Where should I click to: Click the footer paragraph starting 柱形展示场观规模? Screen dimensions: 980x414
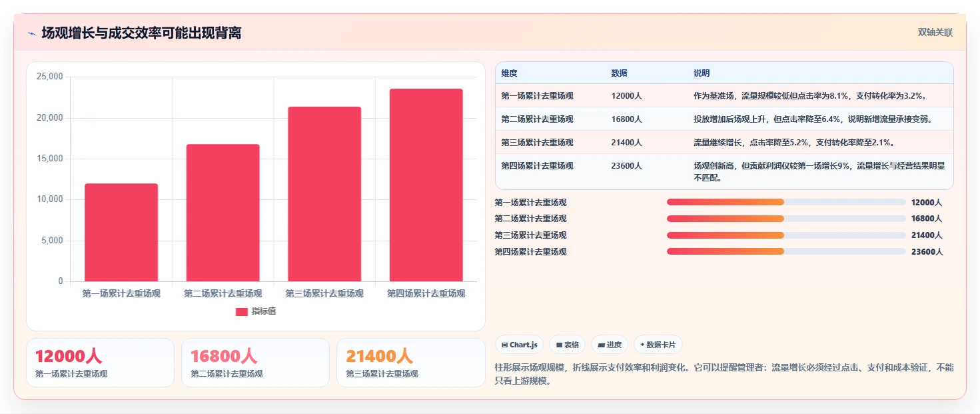coord(724,375)
